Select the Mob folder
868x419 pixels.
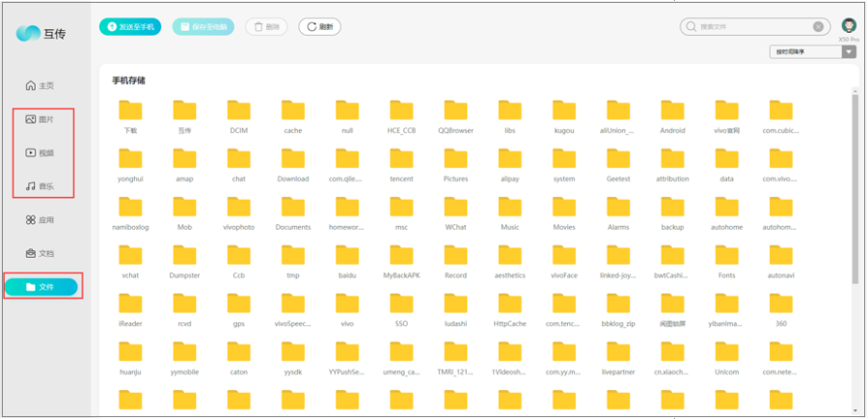(185, 212)
